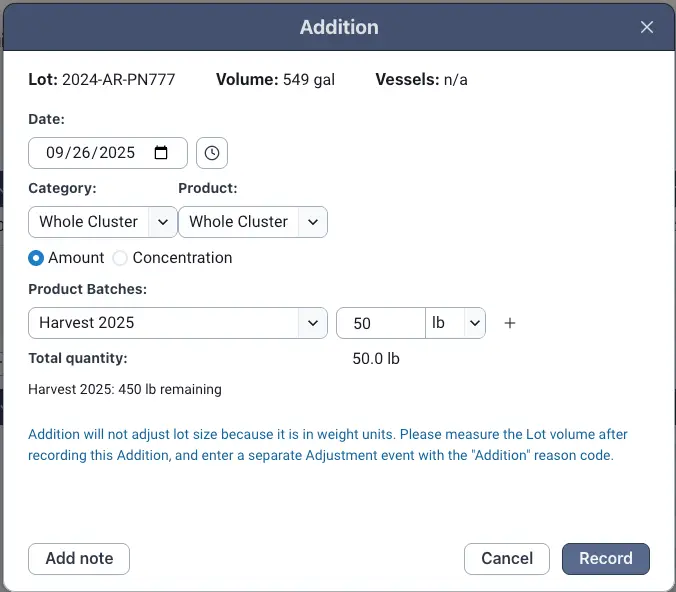
Task: Open the lb unit dropdown
Action: pyautogui.click(x=455, y=323)
